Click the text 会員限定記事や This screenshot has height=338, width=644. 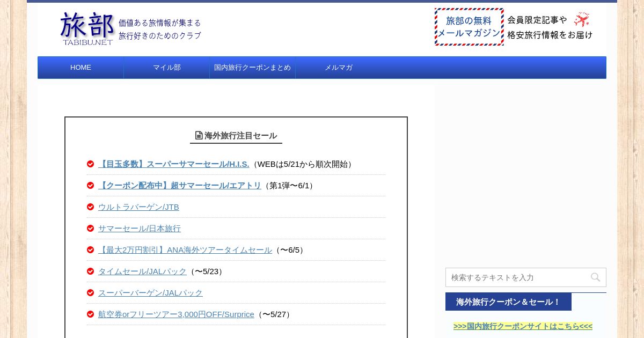[537, 20]
